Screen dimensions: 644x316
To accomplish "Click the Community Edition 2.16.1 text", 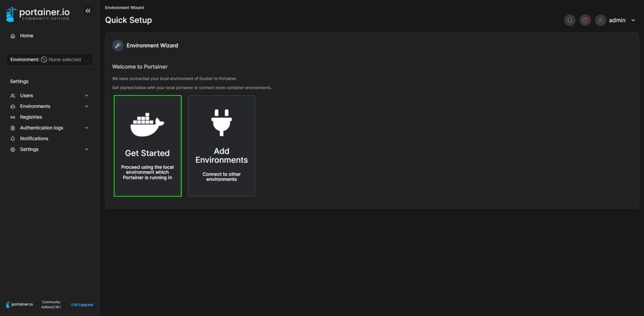I will [x=51, y=305].
